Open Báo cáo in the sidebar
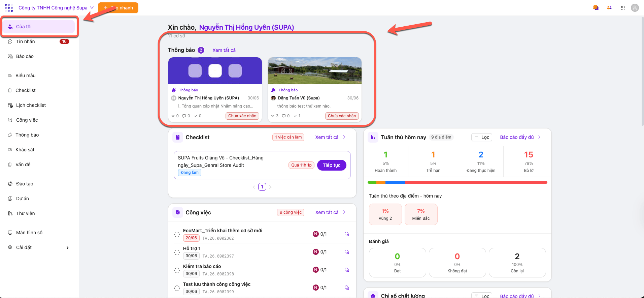Image resolution: width=644 pixels, height=298 pixels. (x=38, y=56)
